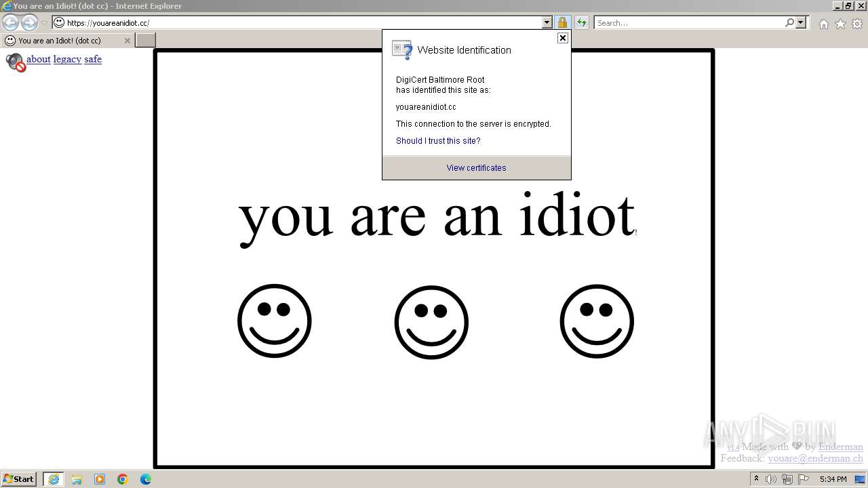Show hidden system tray icons
This screenshot has height=488, width=868.
tap(756, 479)
